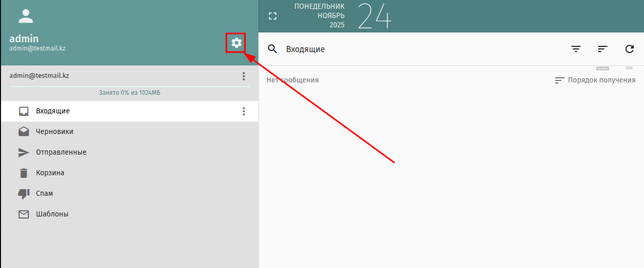Click the admin@testmail.kz account row
The width and height of the screenshot is (644, 268).
(x=39, y=76)
